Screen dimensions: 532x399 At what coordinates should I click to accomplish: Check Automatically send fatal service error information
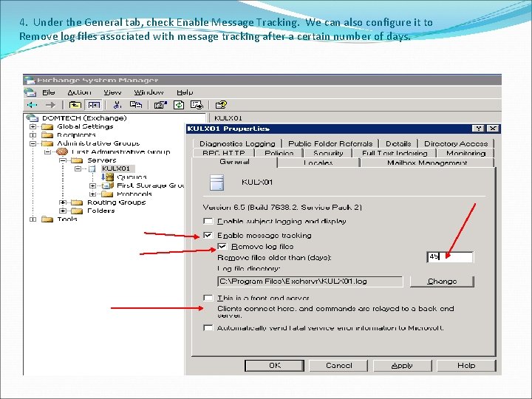pos(208,328)
